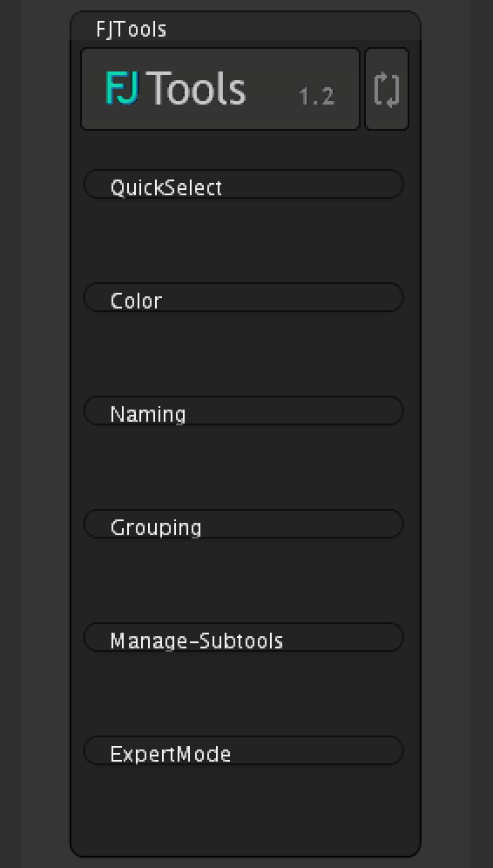
Task: Click the FJ Tools banner button
Action: click(x=220, y=89)
